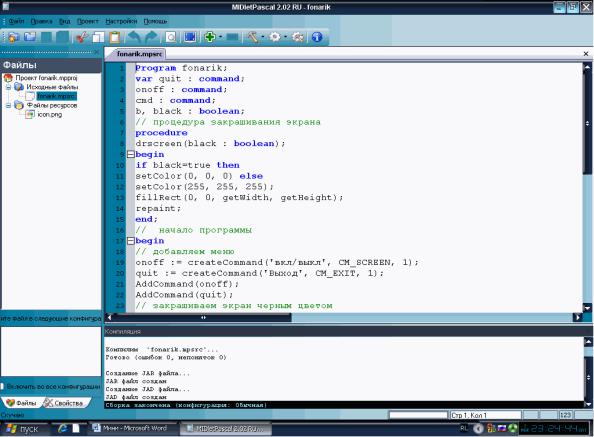Click the Paste clipboard icon
Image resolution: width=594 pixels, height=437 pixels.
click(x=114, y=37)
